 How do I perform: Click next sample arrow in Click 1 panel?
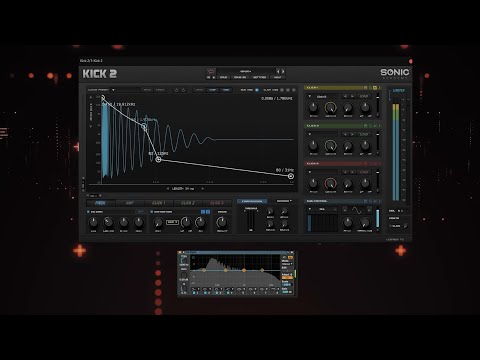[352, 96]
